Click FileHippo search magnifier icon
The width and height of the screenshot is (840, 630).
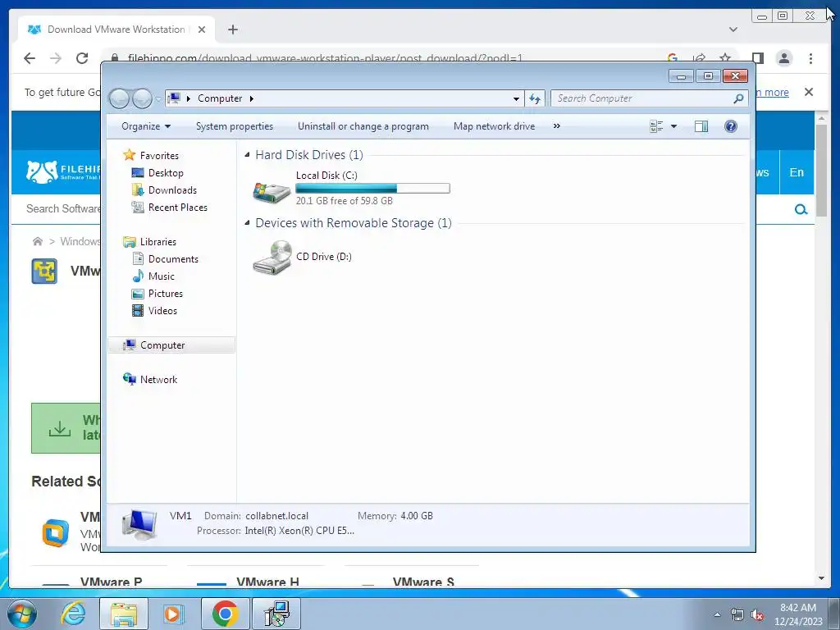click(x=801, y=209)
